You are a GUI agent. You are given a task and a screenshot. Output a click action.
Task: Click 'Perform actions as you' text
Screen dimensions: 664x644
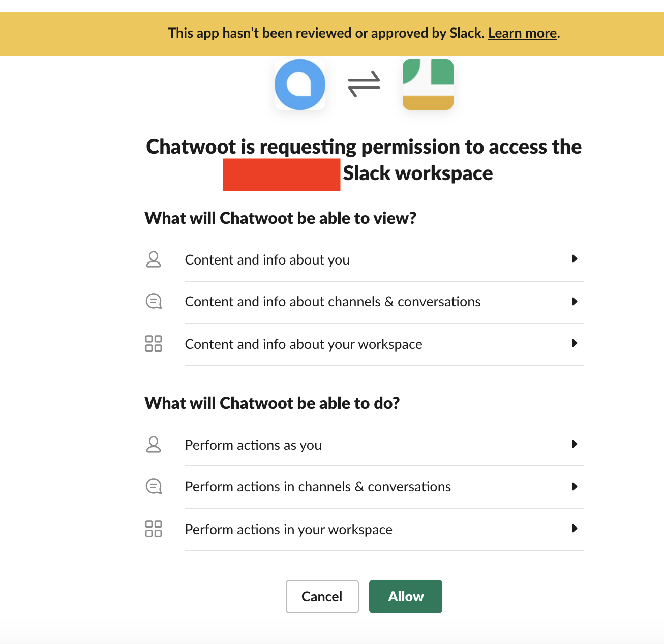(253, 445)
